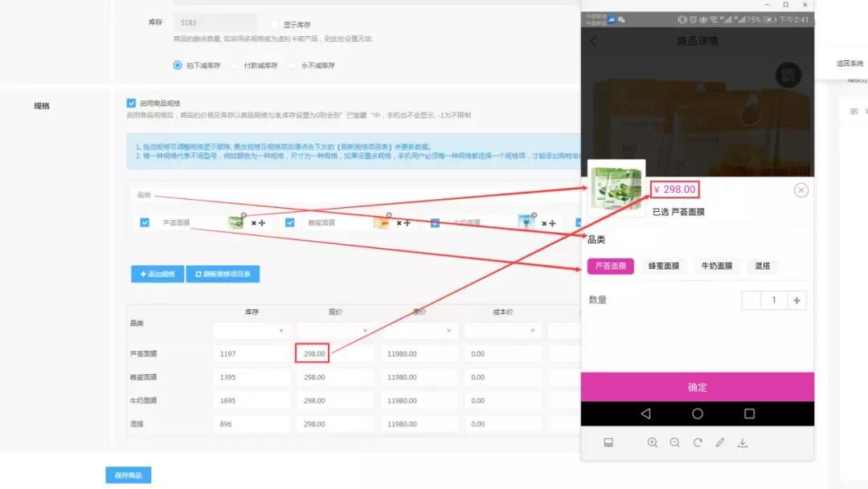Tap the Android home circle button

(x=698, y=414)
